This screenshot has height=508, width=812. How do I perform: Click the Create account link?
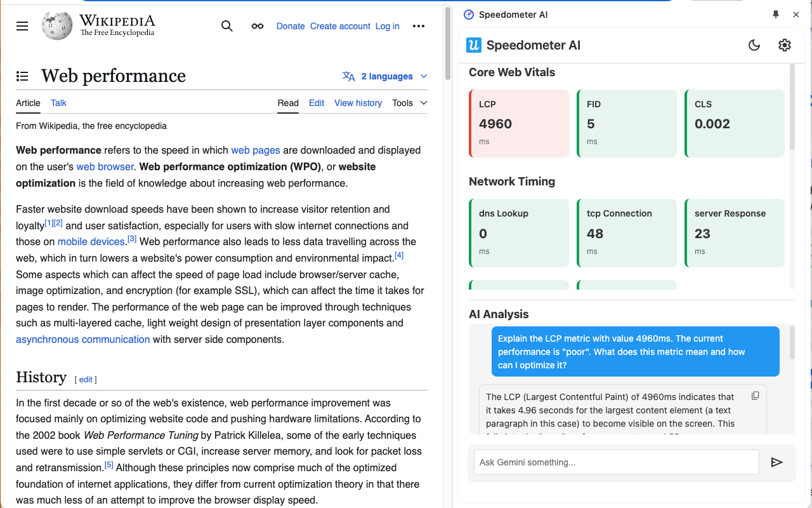pyautogui.click(x=340, y=26)
